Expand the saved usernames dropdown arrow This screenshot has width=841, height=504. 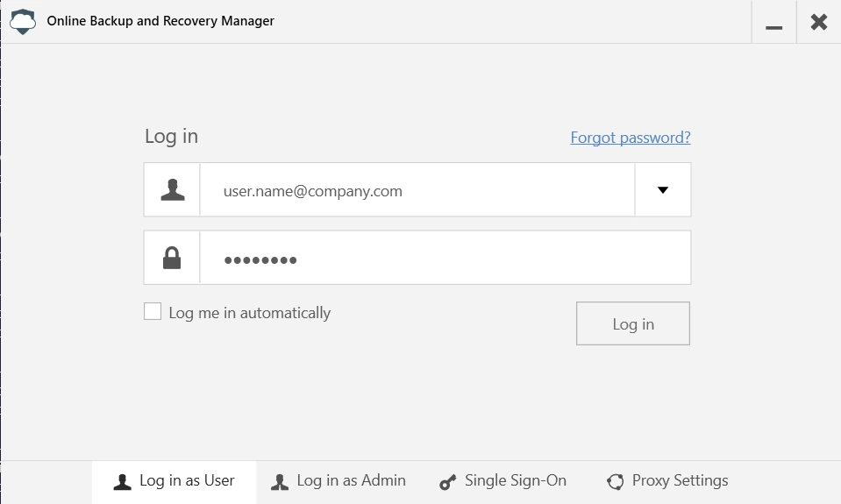pyautogui.click(x=663, y=190)
